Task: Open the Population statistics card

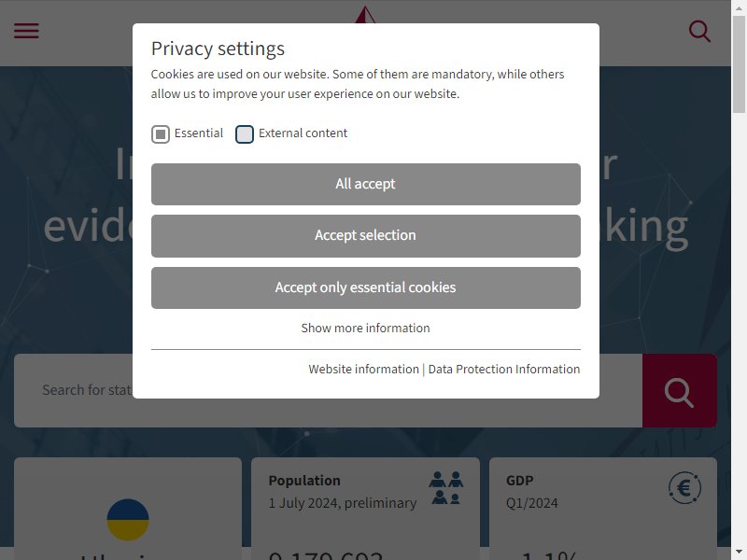Action: click(x=365, y=509)
